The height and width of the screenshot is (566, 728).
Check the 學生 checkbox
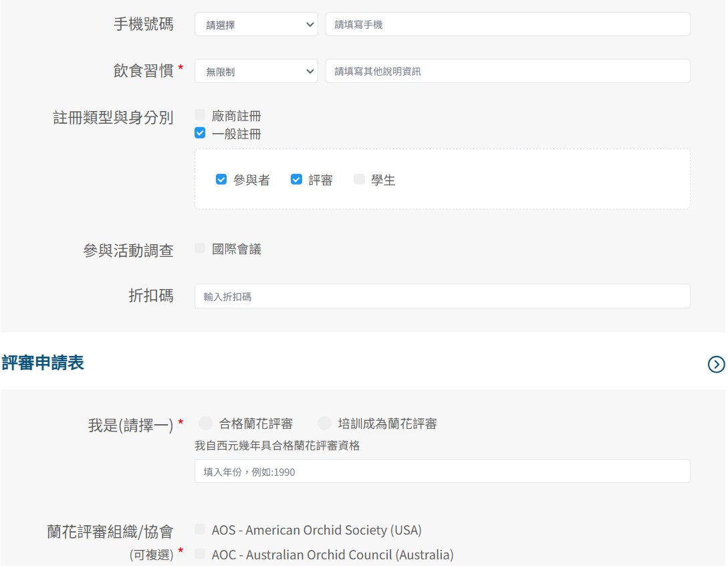point(359,179)
